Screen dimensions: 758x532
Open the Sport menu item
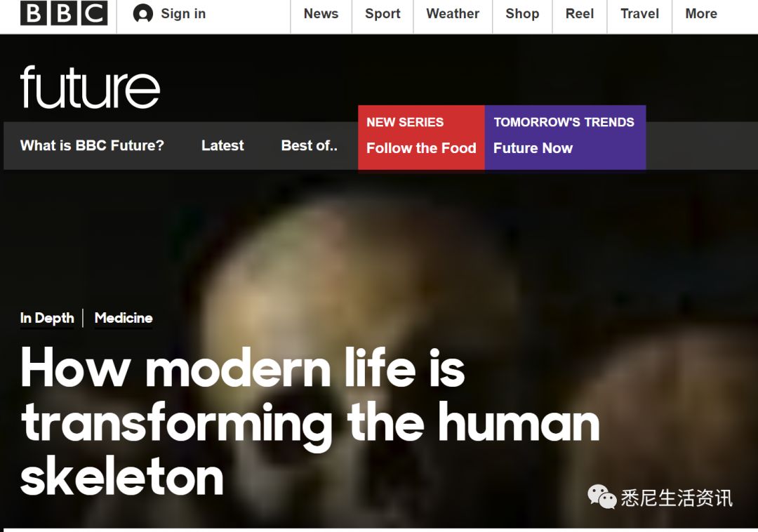383,13
